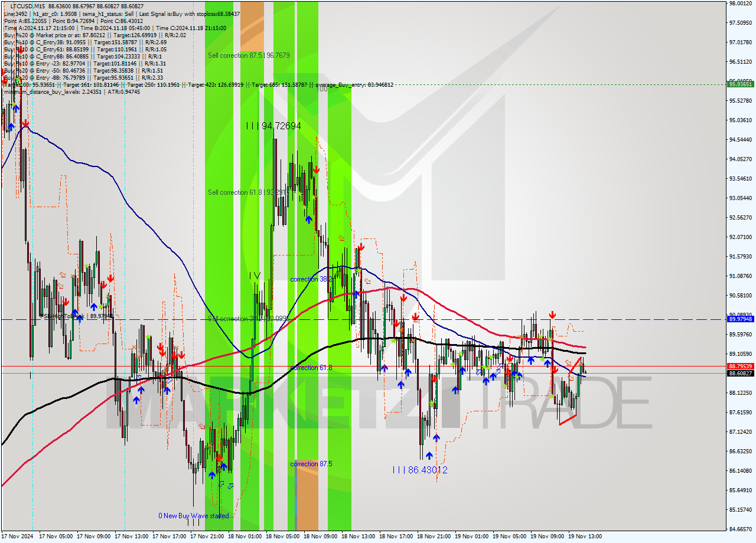Image resolution: width=756 pixels, height=543 pixels.
Task: Click the 84.66570 price axis label
Action: pyautogui.click(x=740, y=529)
